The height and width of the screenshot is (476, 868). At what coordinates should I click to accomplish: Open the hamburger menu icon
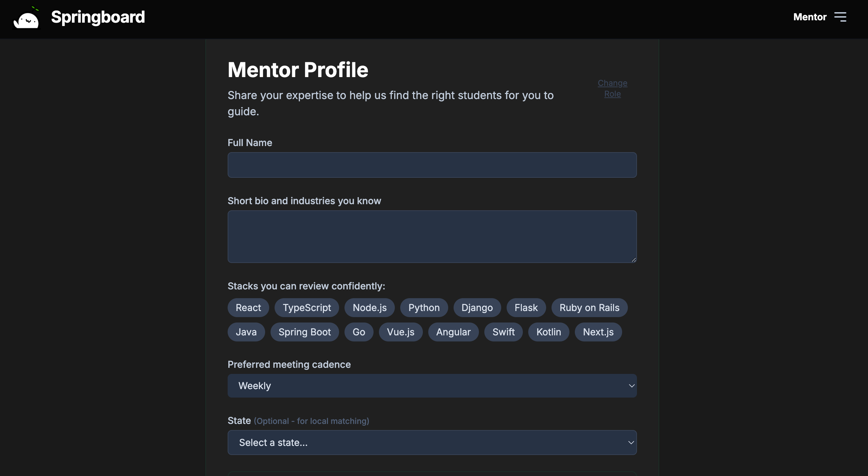[840, 17]
